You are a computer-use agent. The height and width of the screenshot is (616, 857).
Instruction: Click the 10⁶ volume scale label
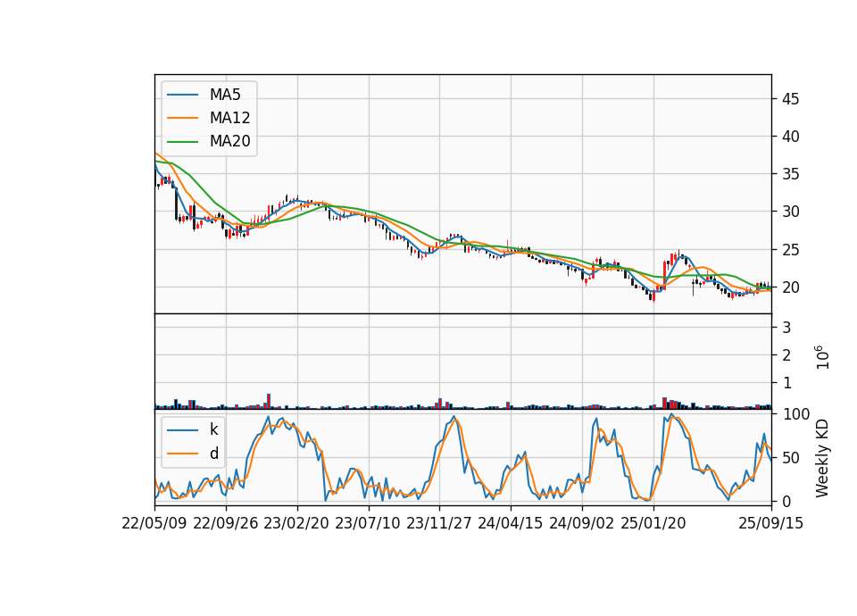tap(822, 357)
